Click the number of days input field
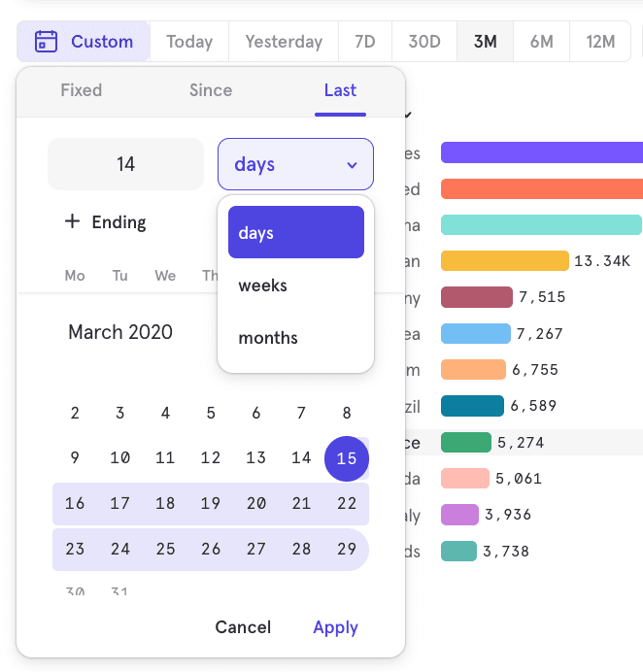643x672 pixels. pyautogui.click(x=125, y=164)
